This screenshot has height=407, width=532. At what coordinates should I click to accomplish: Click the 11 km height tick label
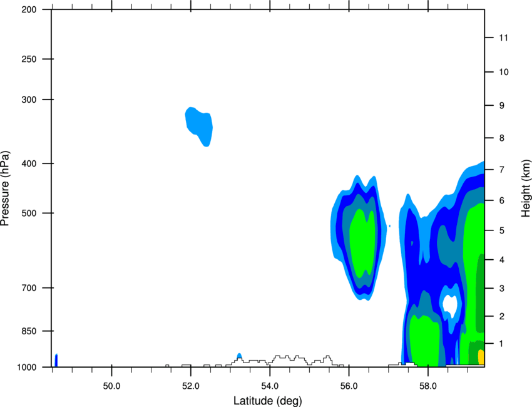point(503,38)
